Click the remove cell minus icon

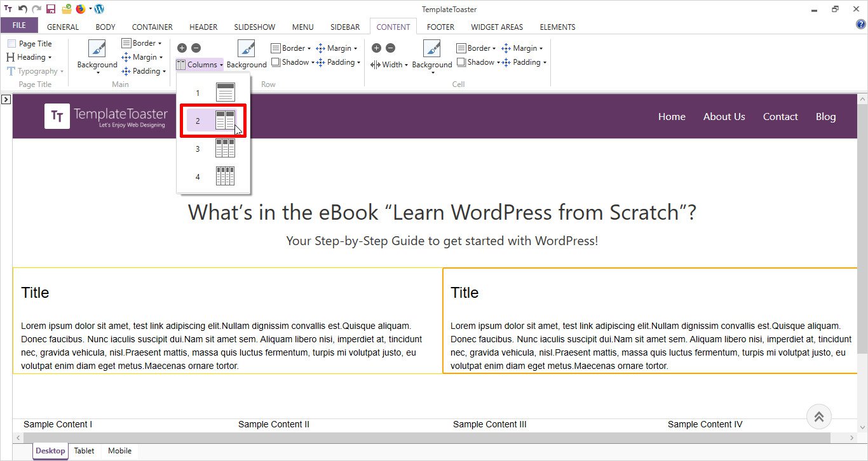pyautogui.click(x=390, y=48)
